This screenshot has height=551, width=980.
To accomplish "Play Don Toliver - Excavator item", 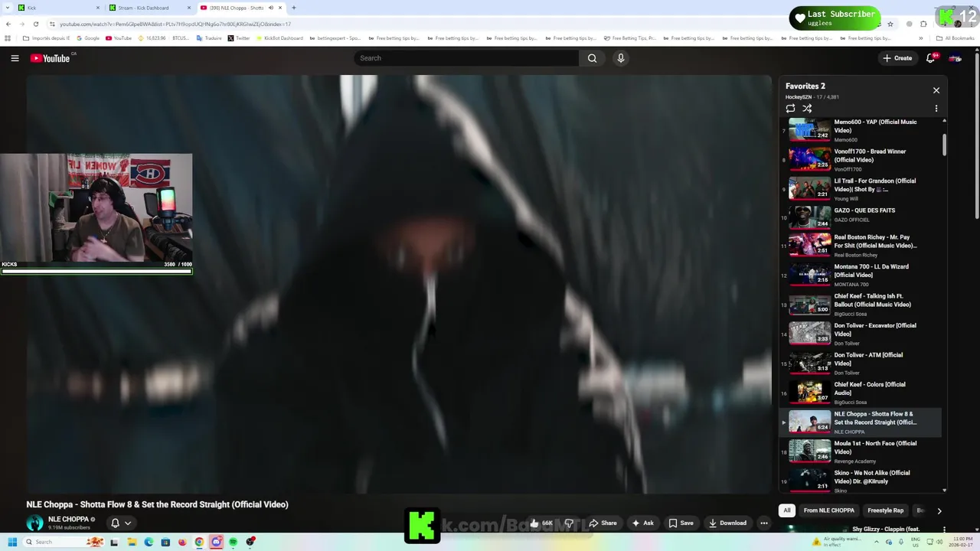I will coord(861,334).
